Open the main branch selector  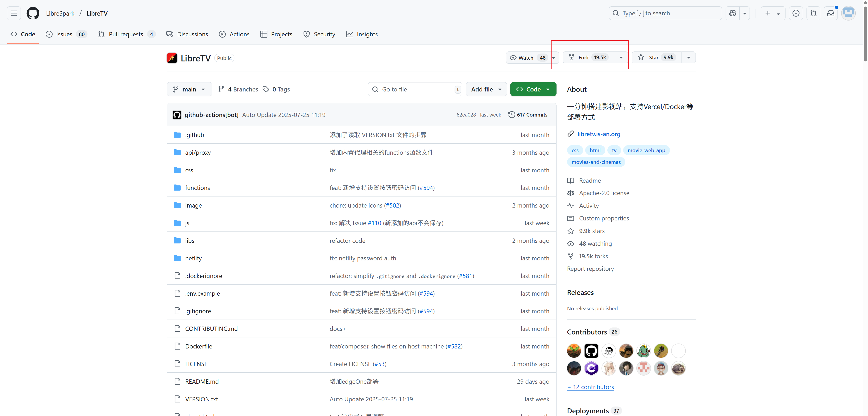coord(189,89)
